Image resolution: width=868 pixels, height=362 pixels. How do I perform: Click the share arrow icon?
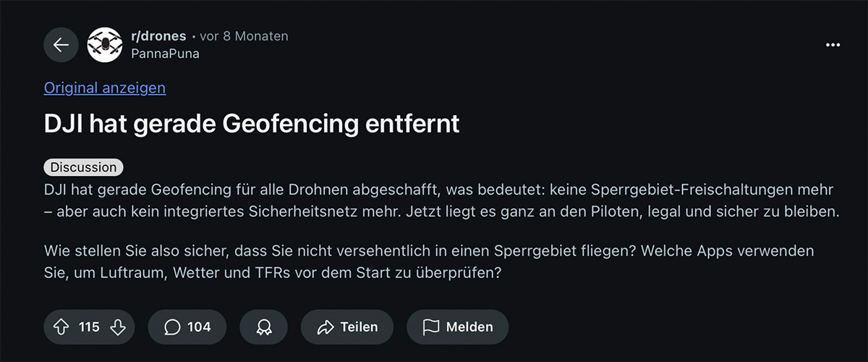[325, 327]
